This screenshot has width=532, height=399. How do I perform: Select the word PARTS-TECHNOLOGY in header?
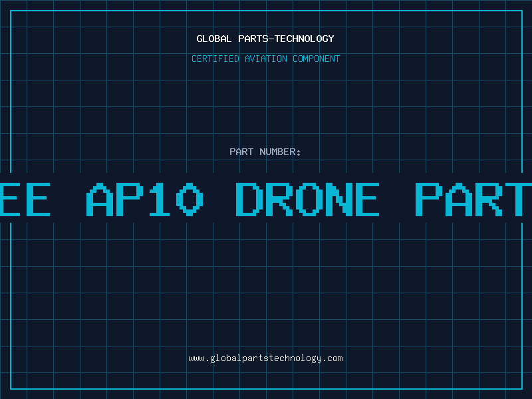[x=287, y=39]
